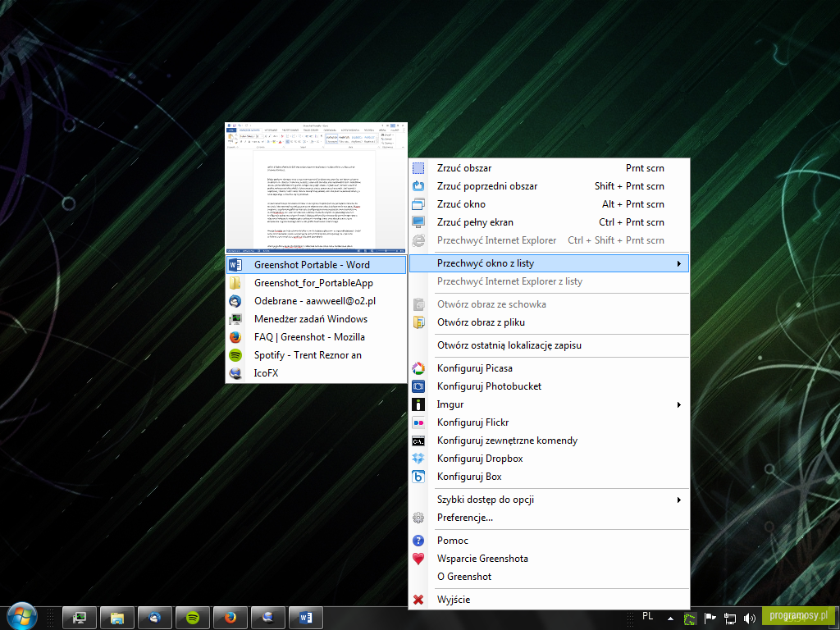Open Word from the Windows taskbar
The height and width of the screenshot is (630, 840).
(x=306, y=618)
